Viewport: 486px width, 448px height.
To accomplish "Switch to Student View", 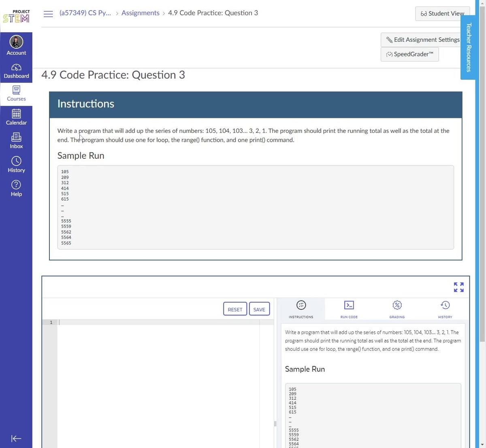I will pos(442,13).
